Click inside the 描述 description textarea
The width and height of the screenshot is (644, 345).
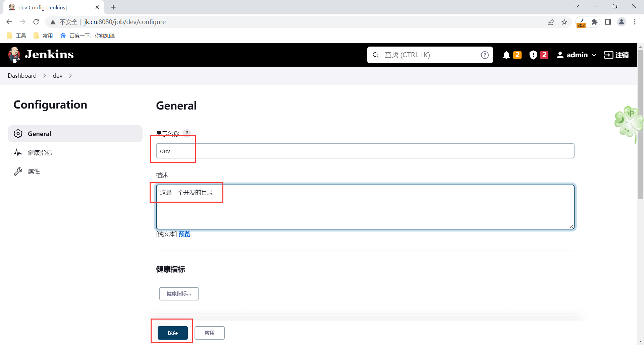pos(365,207)
